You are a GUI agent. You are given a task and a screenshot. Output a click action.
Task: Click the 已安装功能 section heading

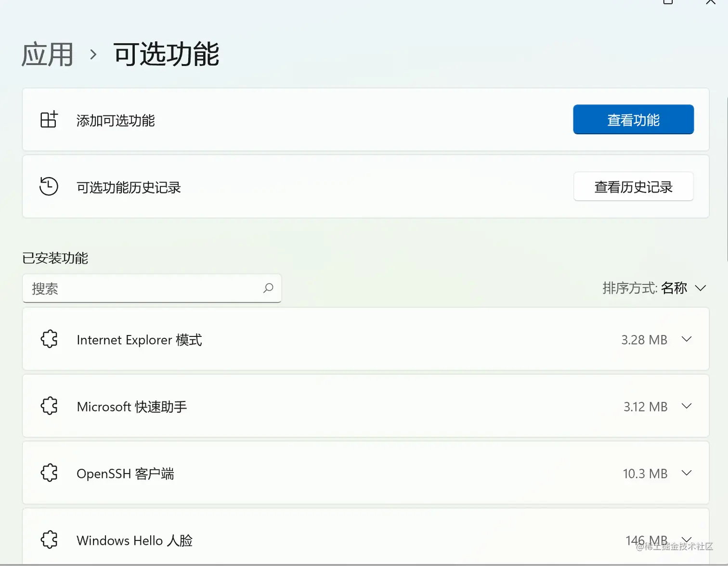click(55, 258)
